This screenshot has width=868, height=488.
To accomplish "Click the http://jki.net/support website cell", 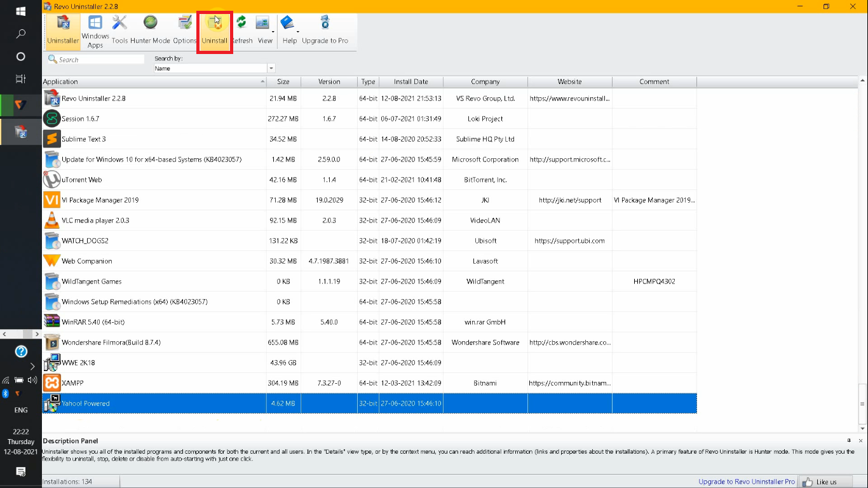I will pos(570,200).
